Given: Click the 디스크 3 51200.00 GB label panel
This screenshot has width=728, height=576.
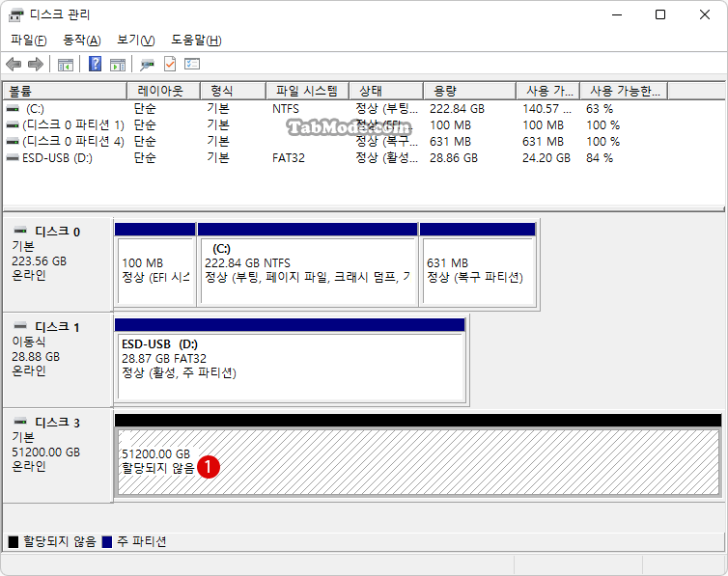Looking at the screenshot, I should [x=57, y=456].
